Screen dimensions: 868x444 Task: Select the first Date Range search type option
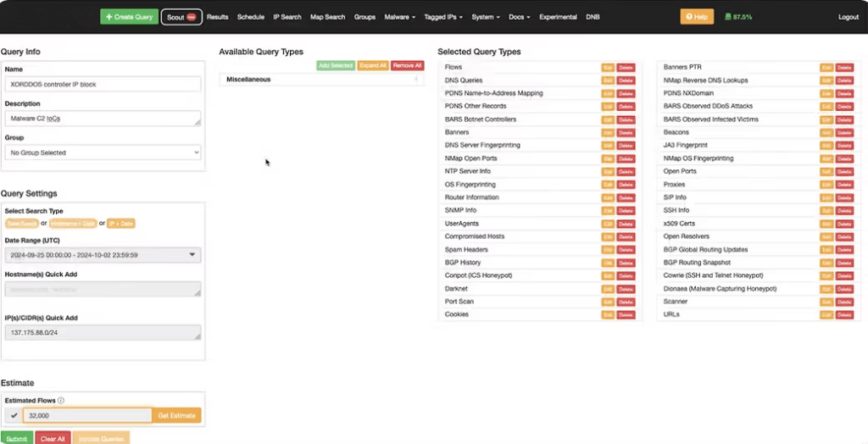[21, 224]
